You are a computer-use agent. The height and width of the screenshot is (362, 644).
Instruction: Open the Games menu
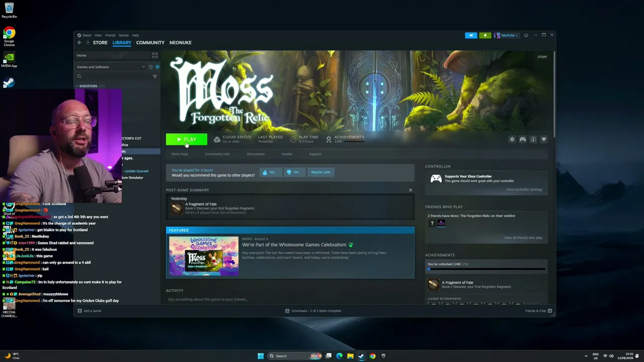pos(124,35)
